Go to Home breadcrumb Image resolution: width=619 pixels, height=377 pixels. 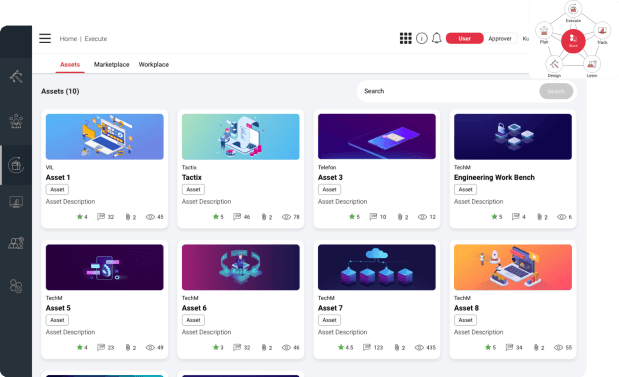68,39
